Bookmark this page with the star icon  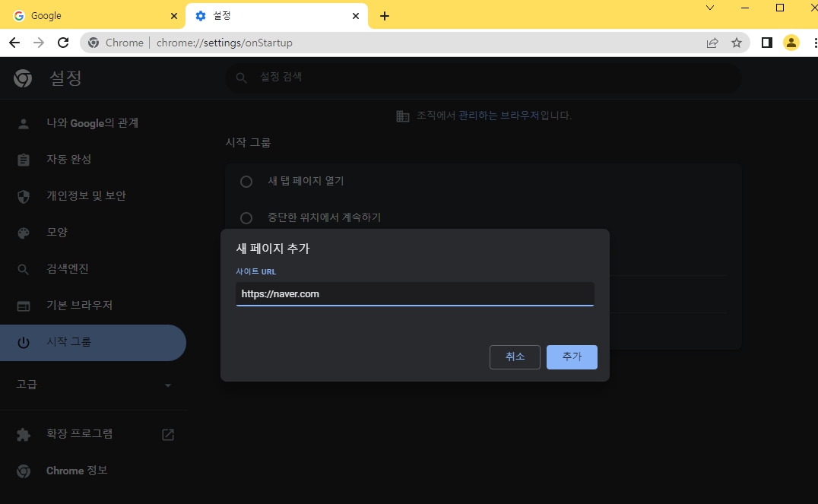[736, 43]
